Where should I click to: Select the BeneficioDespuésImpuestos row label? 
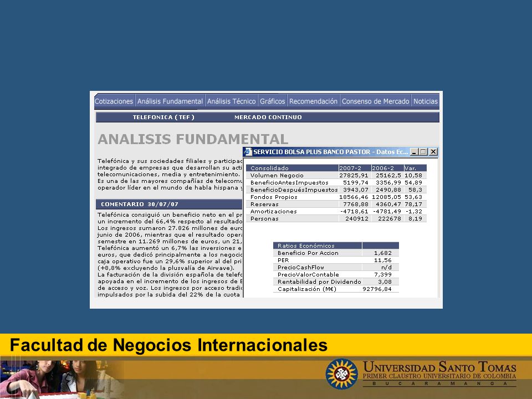tap(294, 190)
